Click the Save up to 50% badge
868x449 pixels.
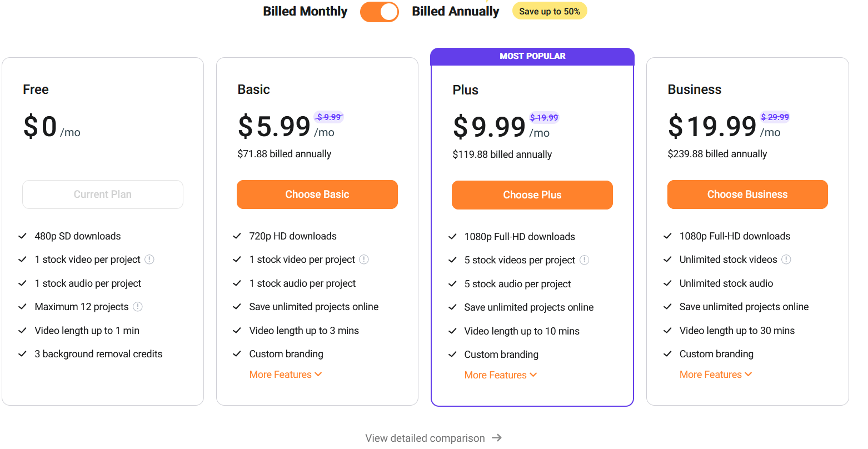pyautogui.click(x=550, y=11)
